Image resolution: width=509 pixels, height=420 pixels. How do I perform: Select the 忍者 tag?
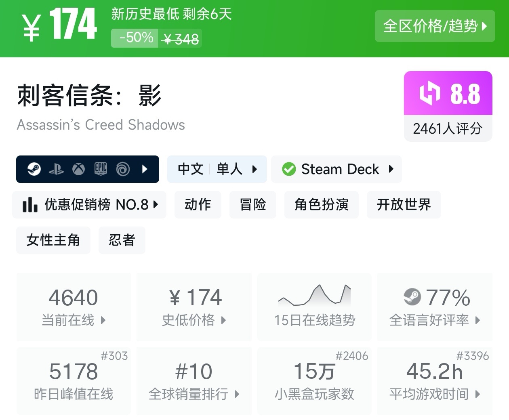pos(122,240)
